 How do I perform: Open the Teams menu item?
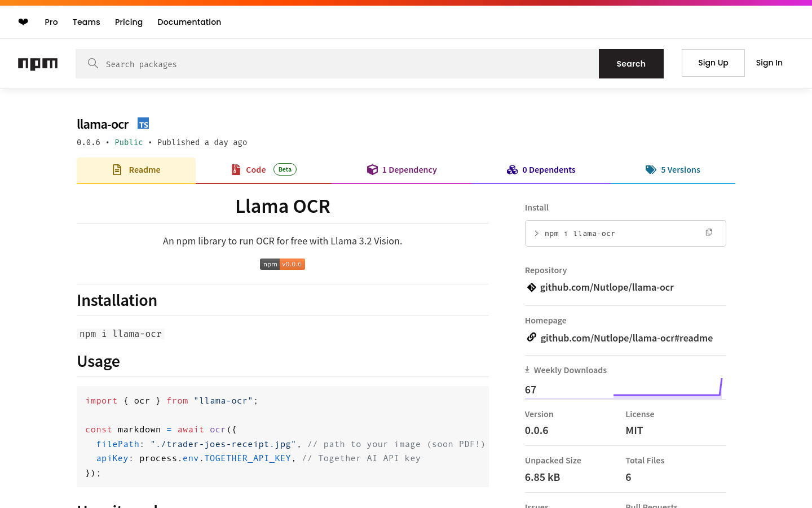tap(86, 22)
